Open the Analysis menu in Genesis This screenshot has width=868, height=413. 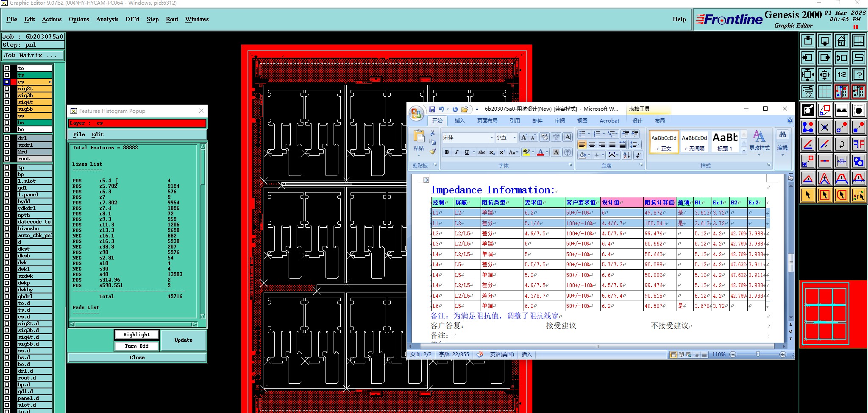[x=107, y=19]
